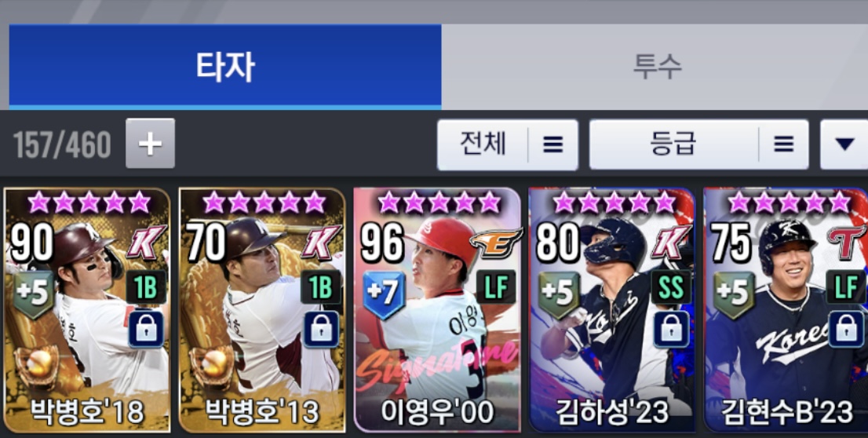Click the 1B position badge on 박병호'18
This screenshot has width=868, height=438.
click(x=146, y=287)
